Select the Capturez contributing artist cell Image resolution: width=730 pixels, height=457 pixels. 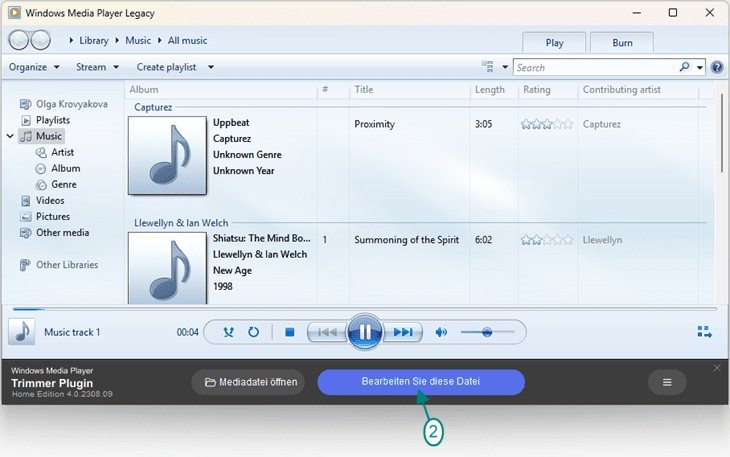pos(602,124)
